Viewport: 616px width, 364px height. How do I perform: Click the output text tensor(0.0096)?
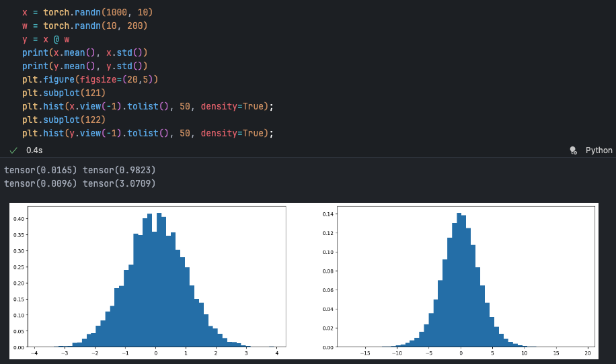[x=40, y=183]
